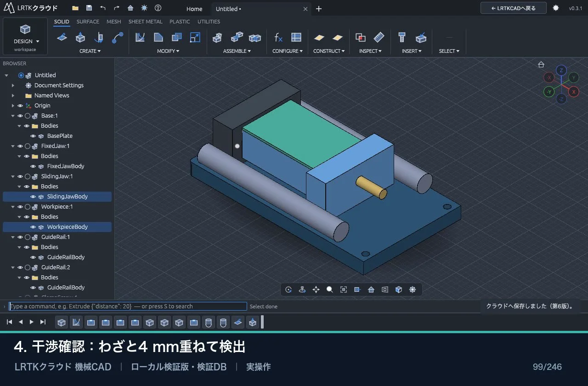The image size is (588, 386).
Task: Open a new tab with plus button
Action: coord(319,9)
